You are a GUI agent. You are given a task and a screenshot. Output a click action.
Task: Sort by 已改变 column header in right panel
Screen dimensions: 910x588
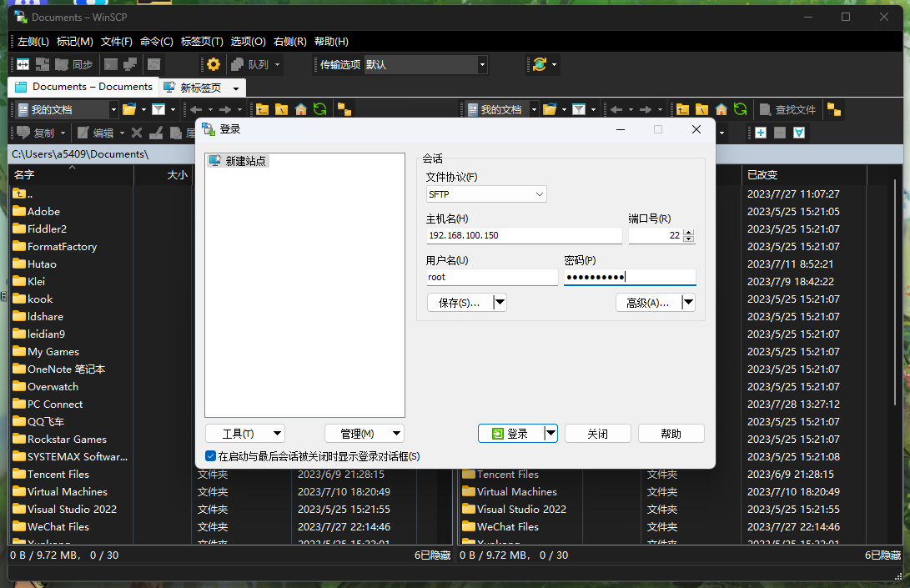point(803,174)
